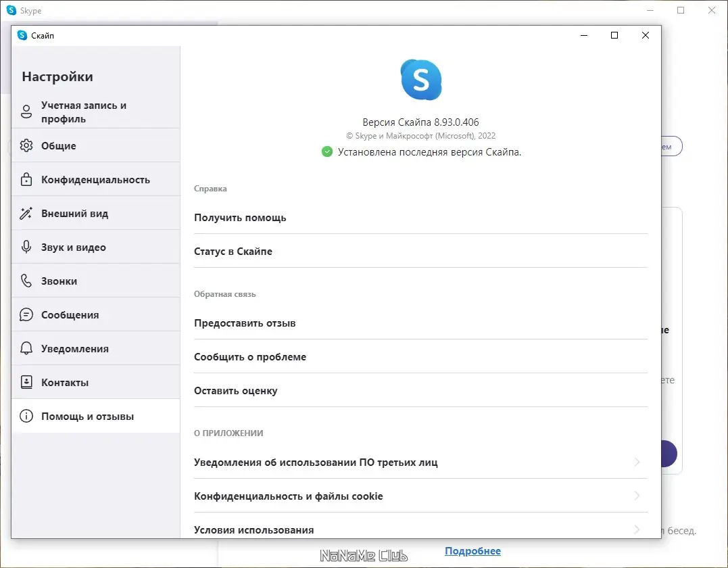This screenshot has height=568, width=728.
Task: Click the gear icon next to Общие
Action: point(26,145)
